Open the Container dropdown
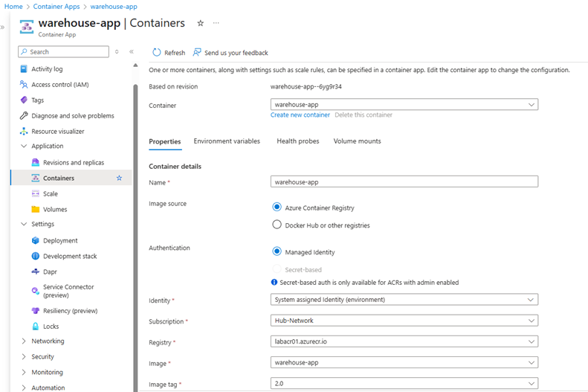The height and width of the screenshot is (392, 588). (404, 104)
